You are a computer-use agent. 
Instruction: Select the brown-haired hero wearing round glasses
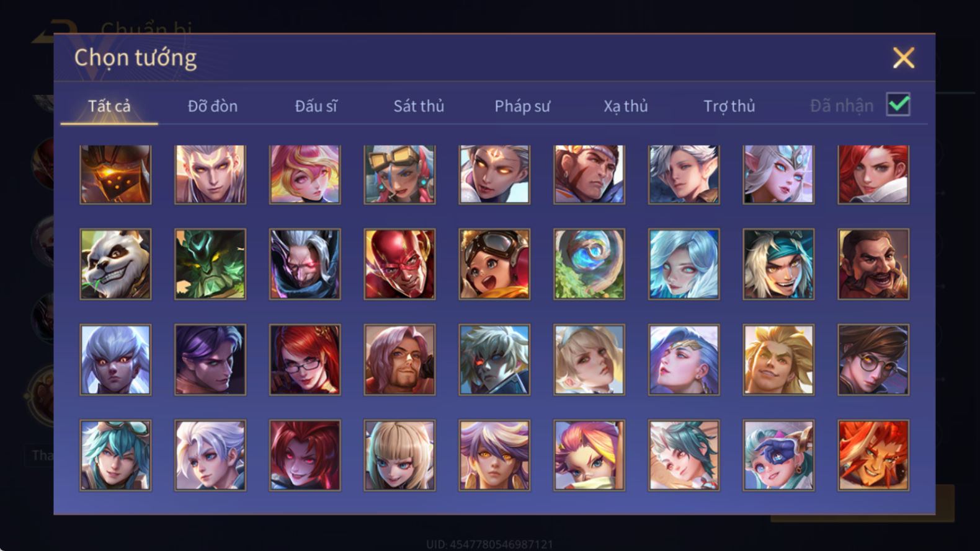(873, 359)
